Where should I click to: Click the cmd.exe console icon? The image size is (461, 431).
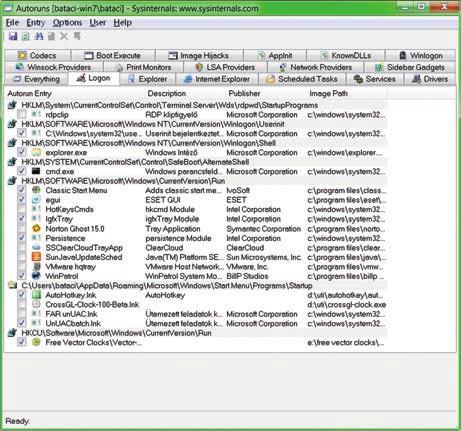coord(36,171)
